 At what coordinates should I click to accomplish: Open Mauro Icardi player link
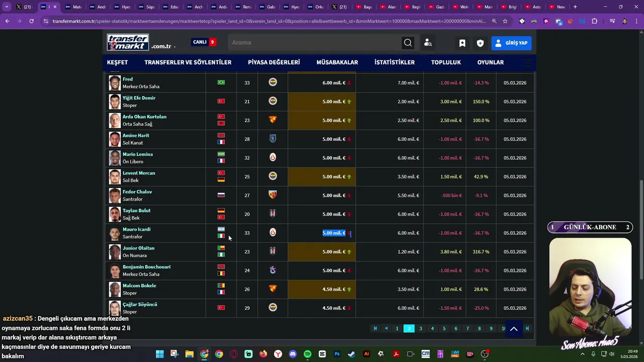pyautogui.click(x=136, y=229)
